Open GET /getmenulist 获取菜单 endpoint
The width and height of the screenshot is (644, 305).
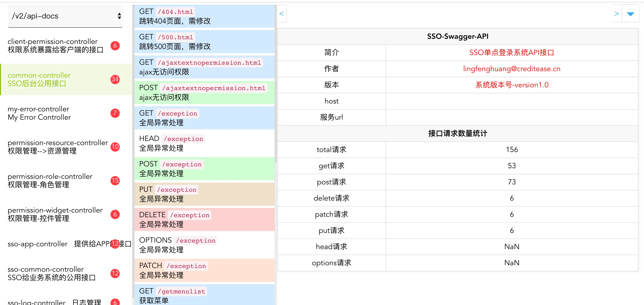tap(204, 295)
